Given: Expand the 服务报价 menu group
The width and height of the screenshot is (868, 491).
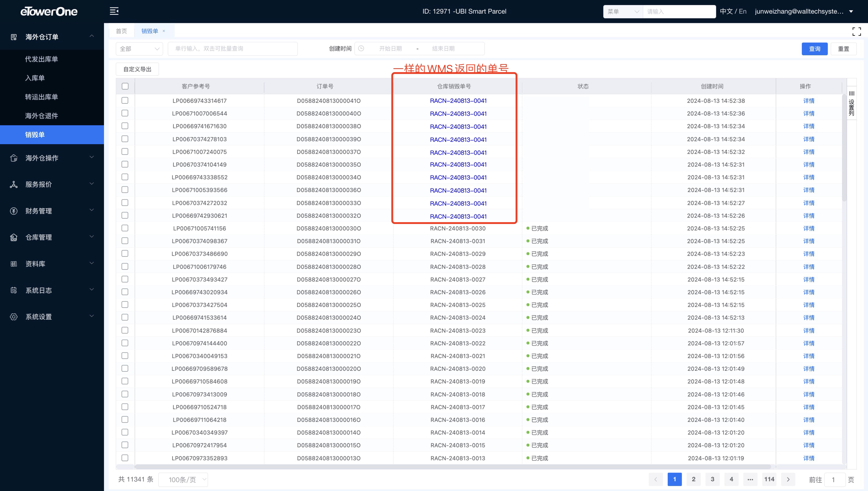Looking at the screenshot, I should point(92,184).
